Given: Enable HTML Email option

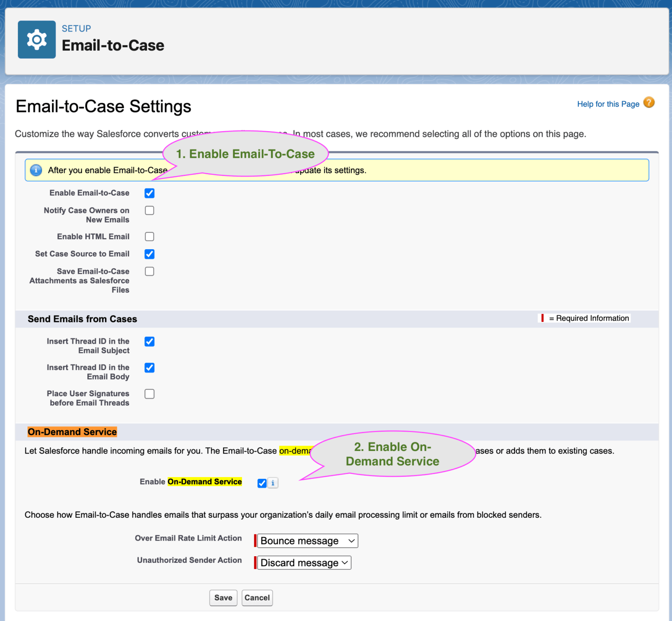Looking at the screenshot, I should pos(149,236).
